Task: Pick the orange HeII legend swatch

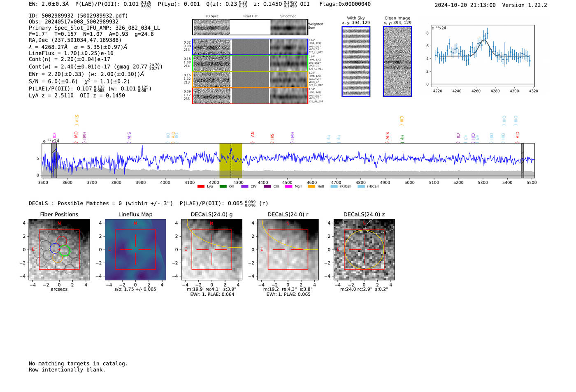Action: 311,186
